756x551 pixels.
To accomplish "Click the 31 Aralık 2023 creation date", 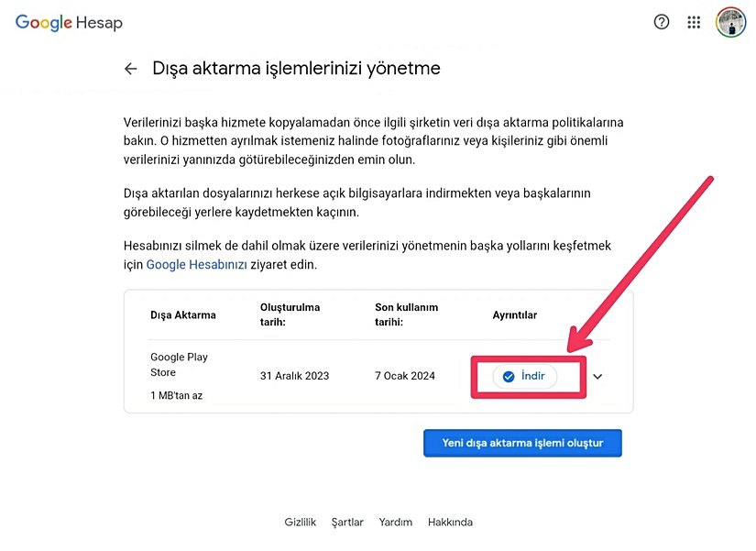I will [x=294, y=376].
